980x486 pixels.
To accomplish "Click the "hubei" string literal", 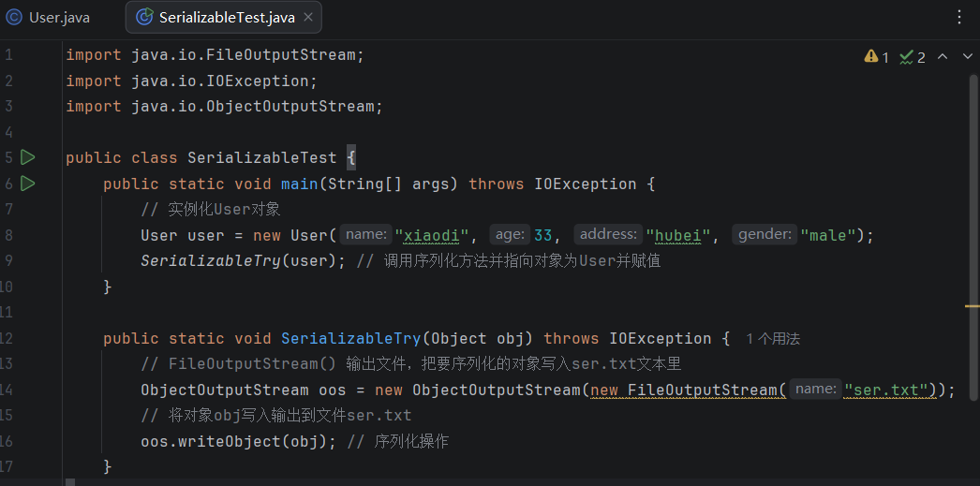I will click(x=678, y=235).
